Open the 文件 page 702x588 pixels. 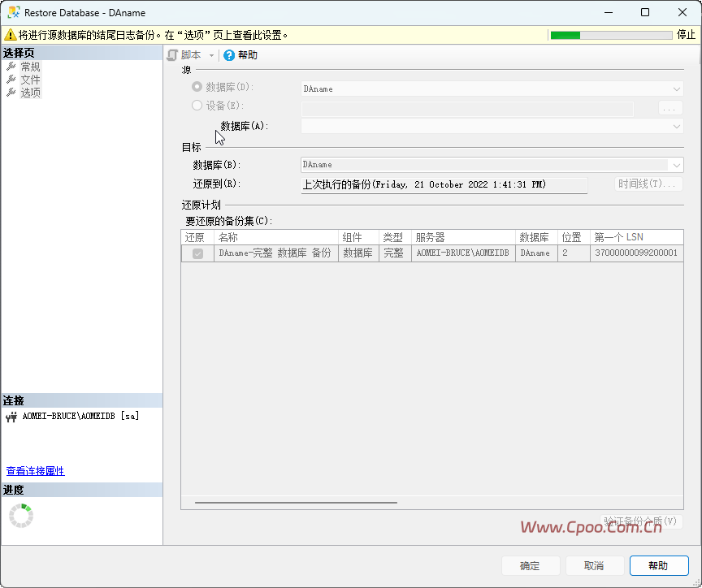click(30, 80)
